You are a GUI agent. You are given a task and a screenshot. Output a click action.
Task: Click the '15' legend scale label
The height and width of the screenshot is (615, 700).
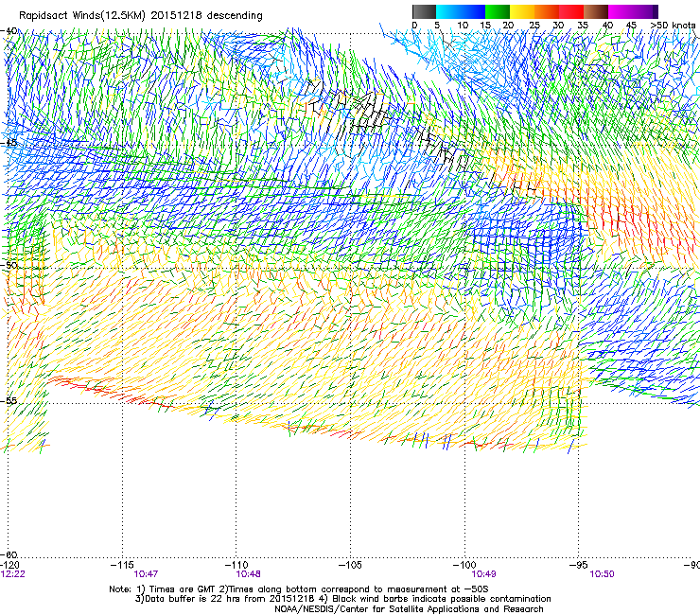pos(485,26)
